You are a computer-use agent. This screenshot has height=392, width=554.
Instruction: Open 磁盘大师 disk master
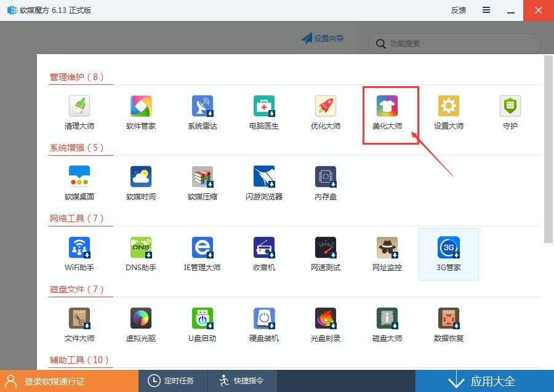(x=387, y=324)
